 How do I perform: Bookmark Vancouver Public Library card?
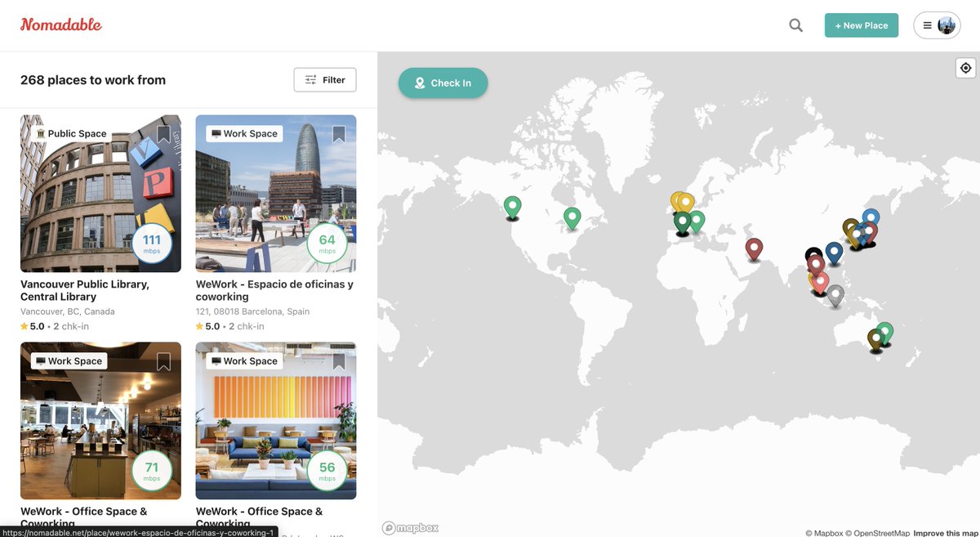(163, 134)
